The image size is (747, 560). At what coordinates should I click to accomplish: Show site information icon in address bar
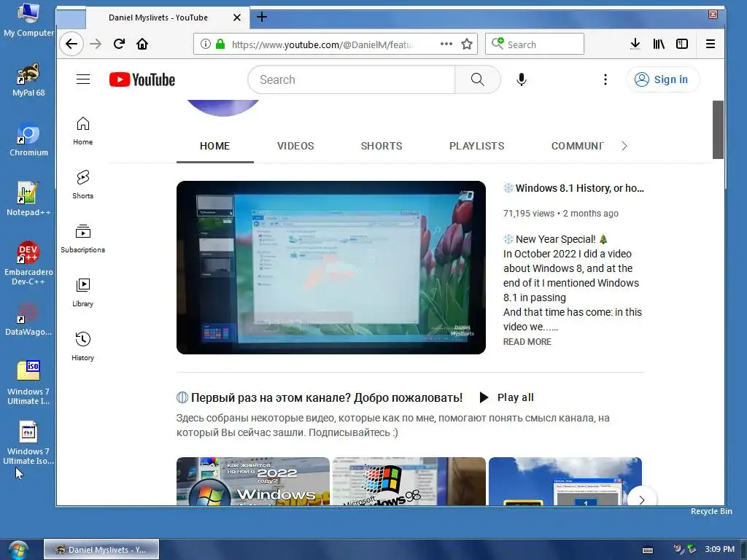coord(205,44)
